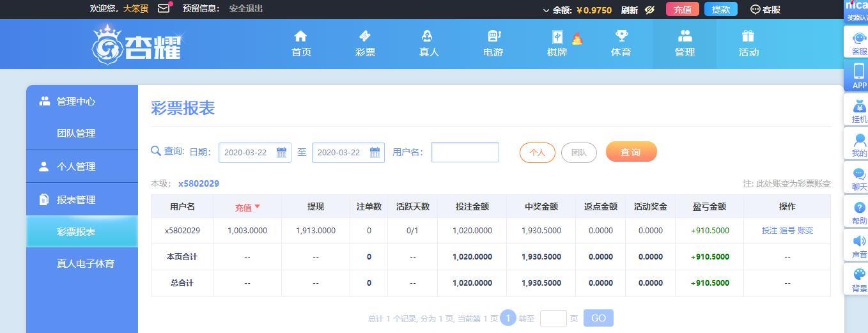Image resolution: width=868 pixels, height=333 pixels.
Task: Select the 团队 filter option
Action: pos(578,153)
